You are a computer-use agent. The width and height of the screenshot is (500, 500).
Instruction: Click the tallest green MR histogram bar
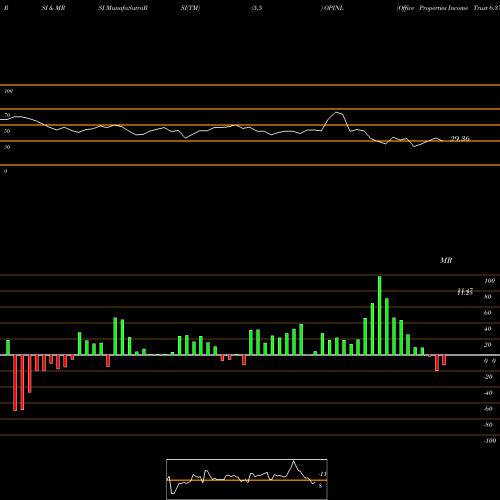click(x=379, y=315)
